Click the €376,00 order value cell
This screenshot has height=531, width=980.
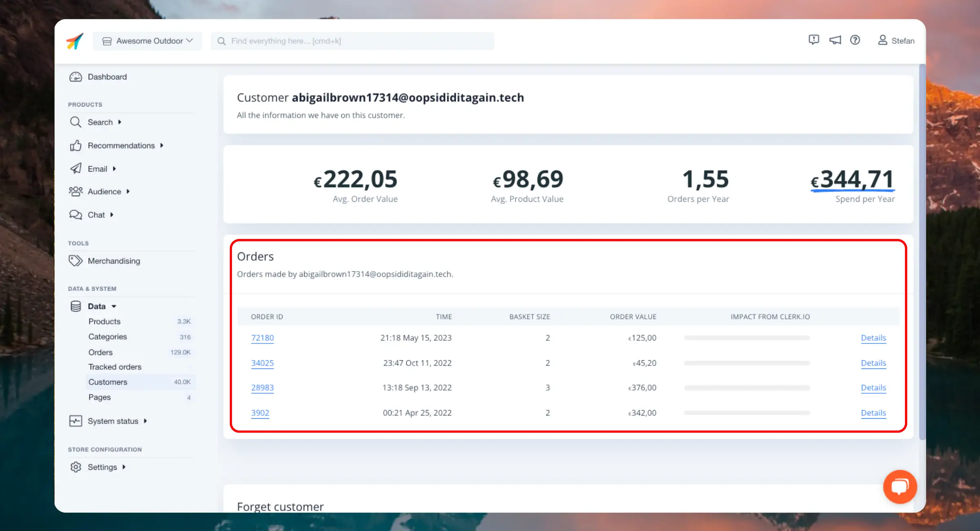[642, 388]
